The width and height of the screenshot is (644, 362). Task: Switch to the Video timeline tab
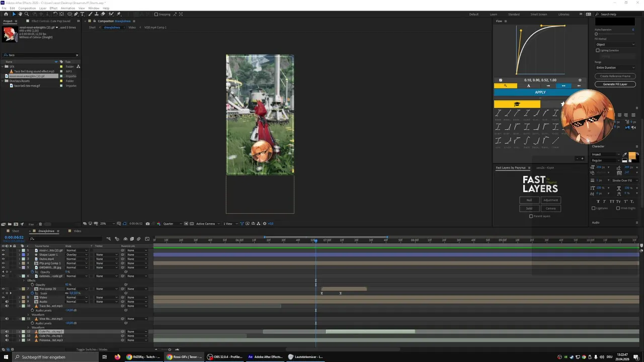tap(77, 231)
